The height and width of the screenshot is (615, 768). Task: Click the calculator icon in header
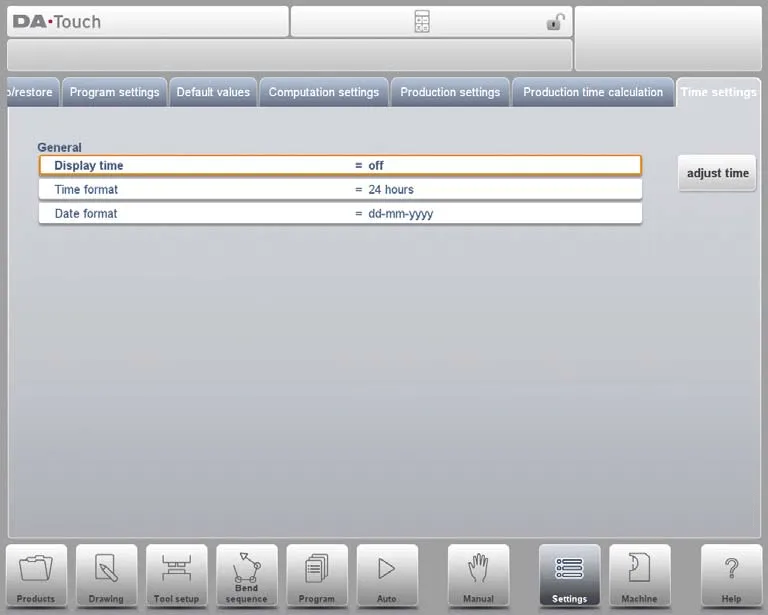(422, 22)
